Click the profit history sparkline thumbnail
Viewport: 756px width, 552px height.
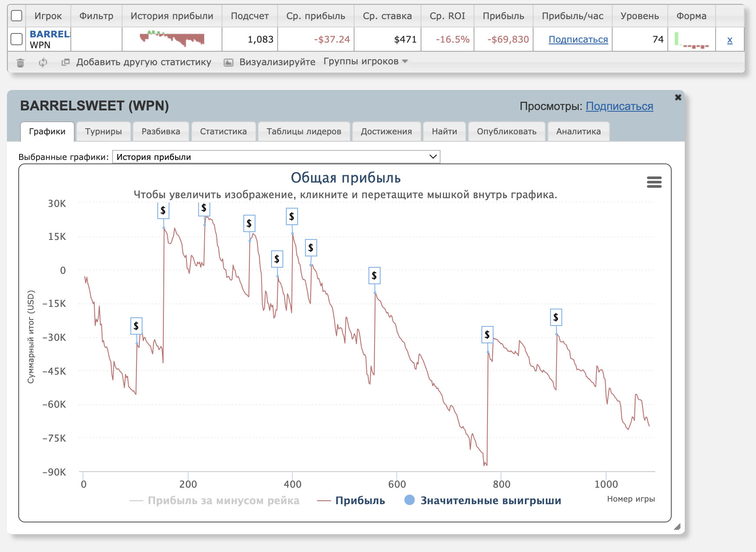coord(172,39)
